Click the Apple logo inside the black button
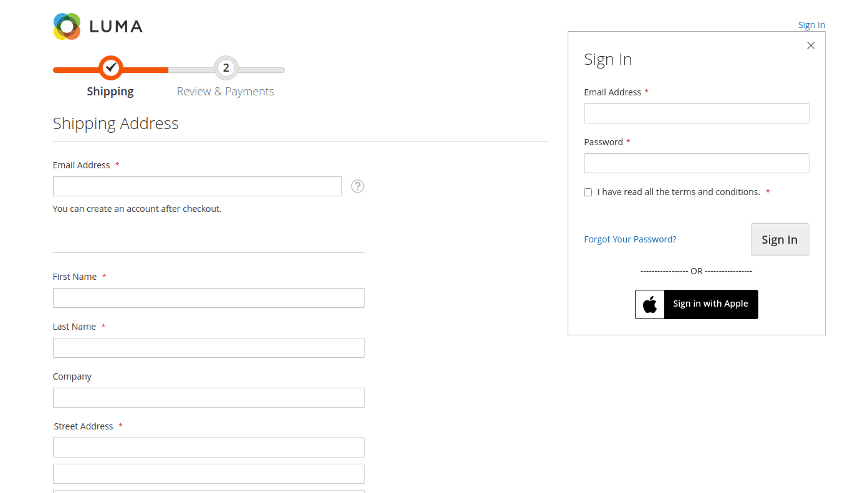 pos(650,304)
